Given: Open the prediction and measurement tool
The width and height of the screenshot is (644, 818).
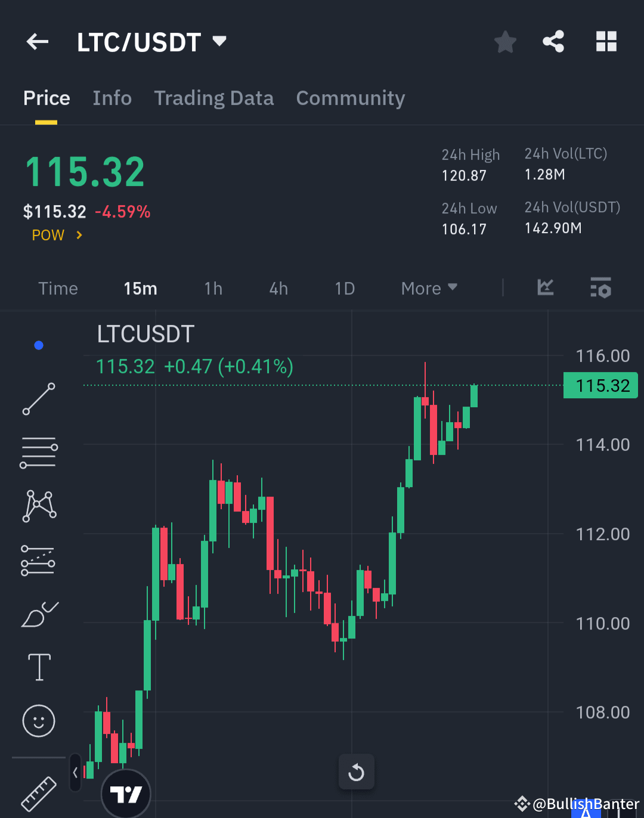Looking at the screenshot, I should pos(39,559).
